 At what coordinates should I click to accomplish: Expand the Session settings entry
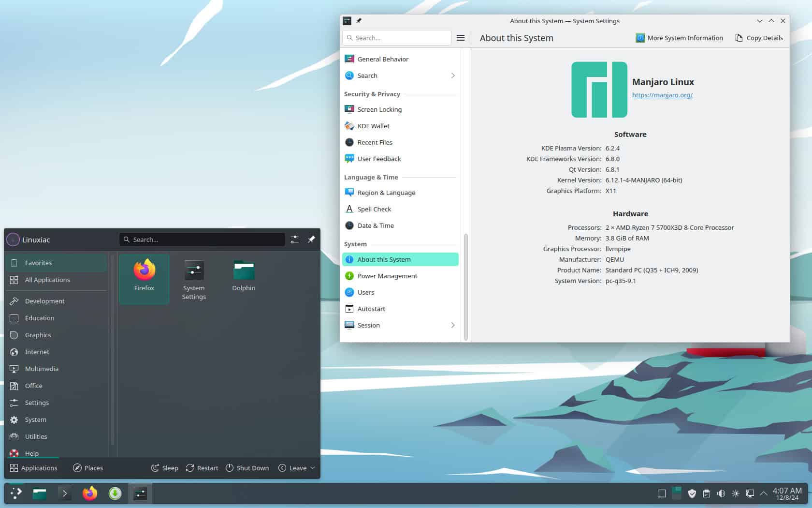coord(452,325)
